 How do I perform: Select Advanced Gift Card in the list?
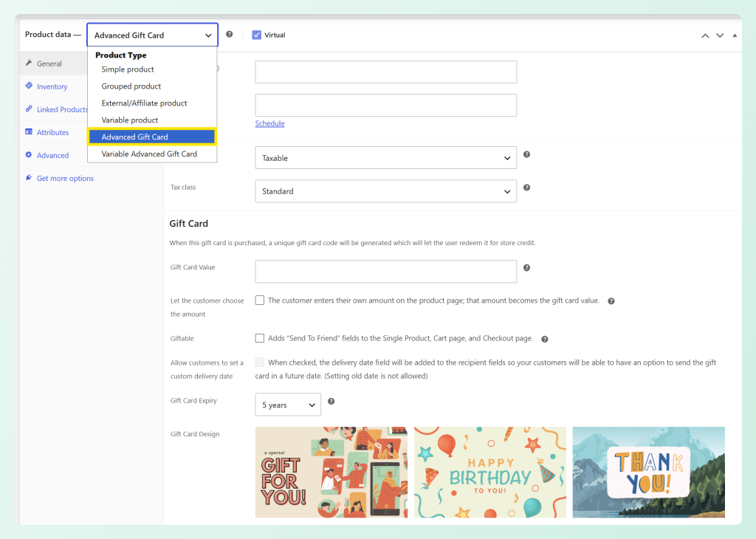(x=152, y=137)
